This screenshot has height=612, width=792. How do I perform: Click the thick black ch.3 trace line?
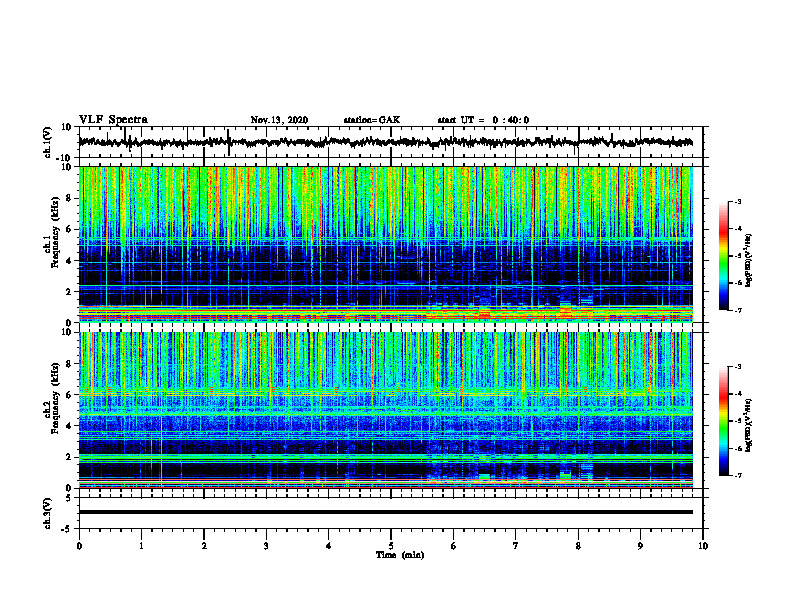386,512
